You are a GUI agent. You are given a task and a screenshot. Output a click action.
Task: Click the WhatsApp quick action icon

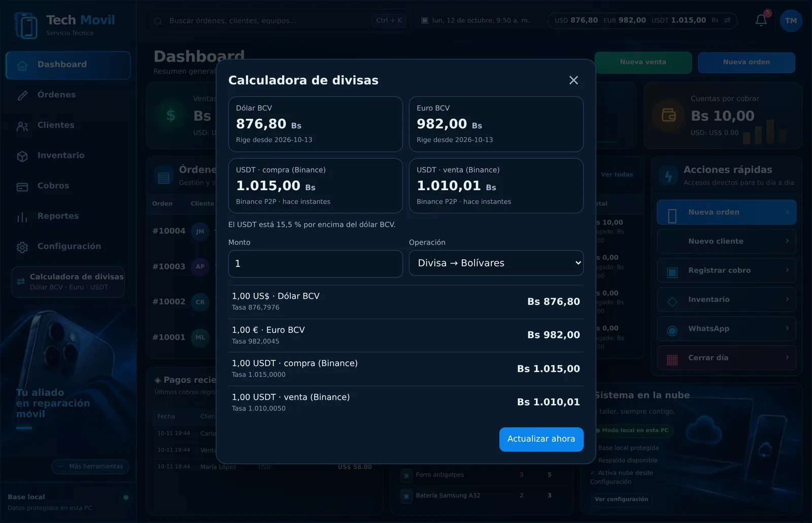672,331
